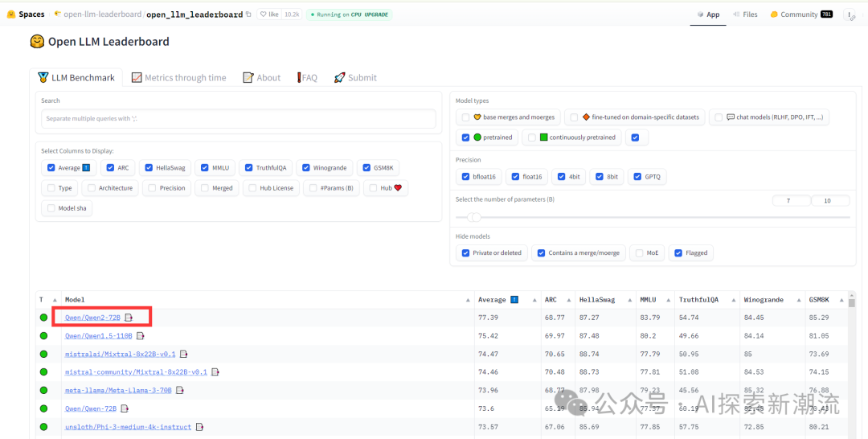Click the copy icon beside meta-llama/Meta-Llama-3-70B
This screenshot has width=868, height=439.
pyautogui.click(x=180, y=391)
